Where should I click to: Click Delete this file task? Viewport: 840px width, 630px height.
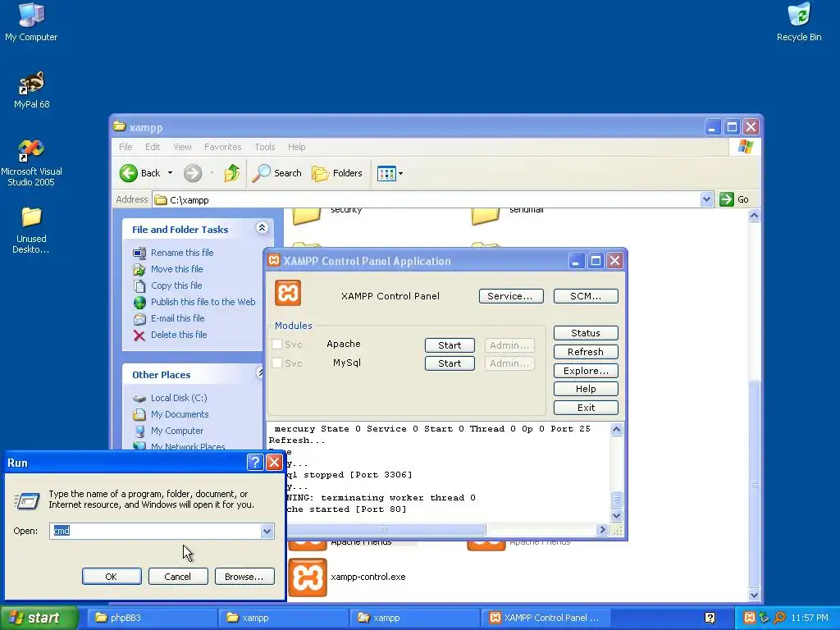(x=178, y=335)
